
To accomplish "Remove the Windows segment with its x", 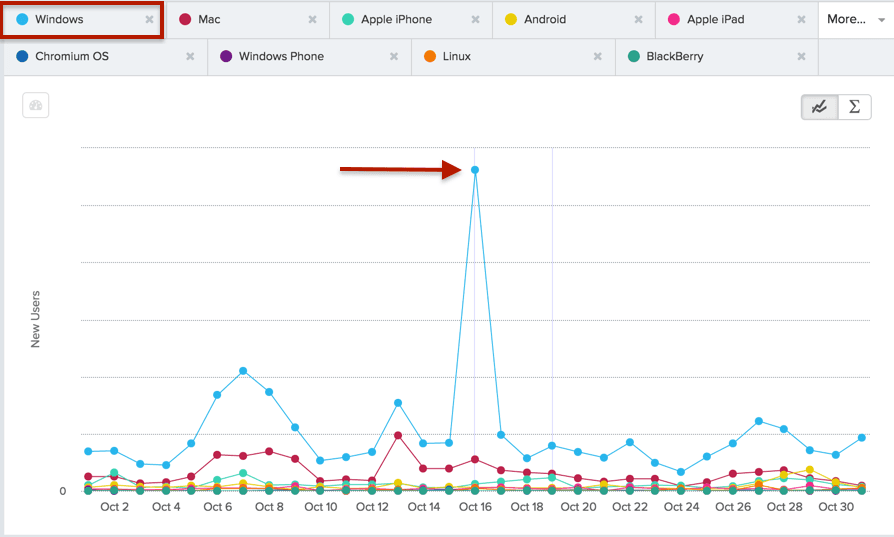I will pos(149,19).
